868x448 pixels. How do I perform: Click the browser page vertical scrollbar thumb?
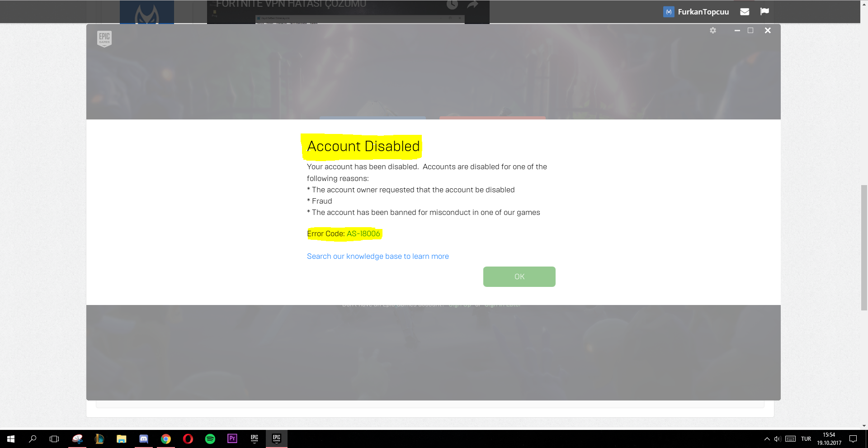[864, 248]
